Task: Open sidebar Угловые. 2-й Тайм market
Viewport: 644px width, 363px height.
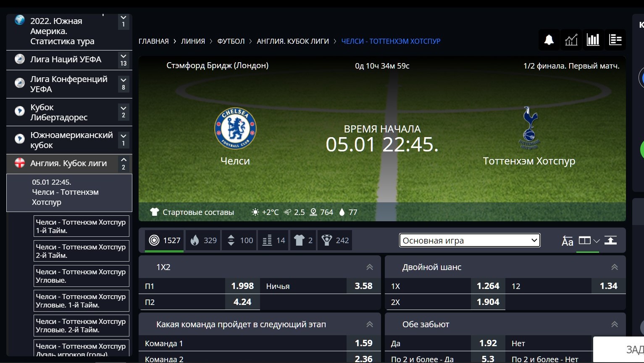Action: (x=81, y=326)
